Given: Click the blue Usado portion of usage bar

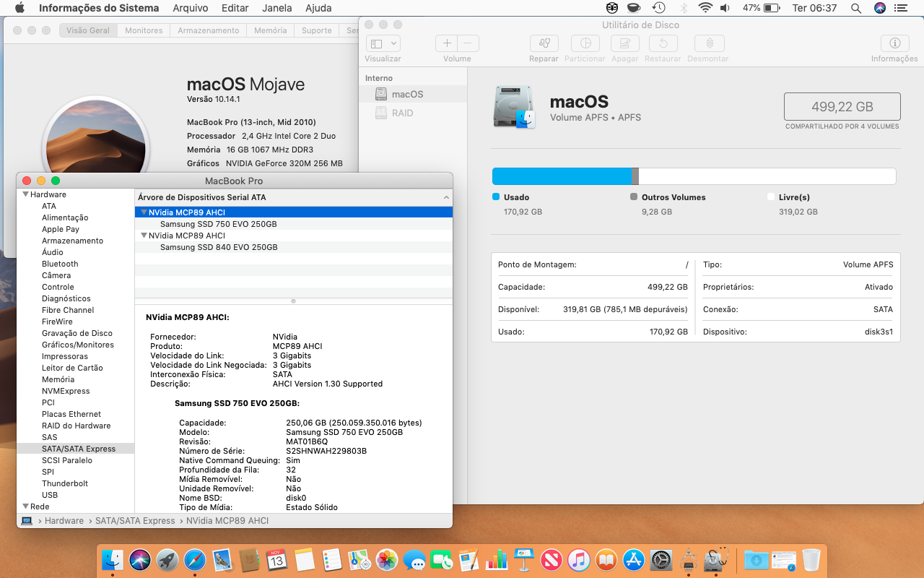Looking at the screenshot, I should coord(562,176).
